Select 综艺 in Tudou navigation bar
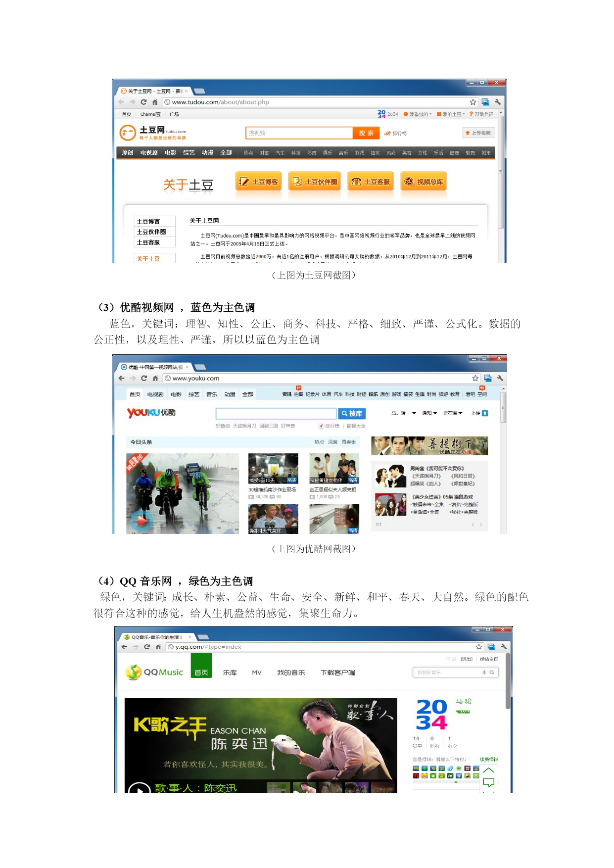Image resolution: width=614 pixels, height=868 pixels. click(x=189, y=153)
